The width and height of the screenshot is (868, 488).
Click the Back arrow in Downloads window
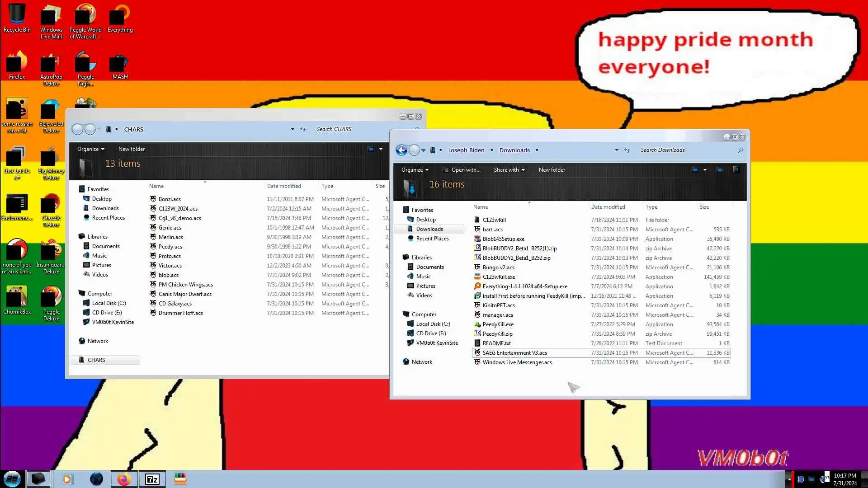401,150
